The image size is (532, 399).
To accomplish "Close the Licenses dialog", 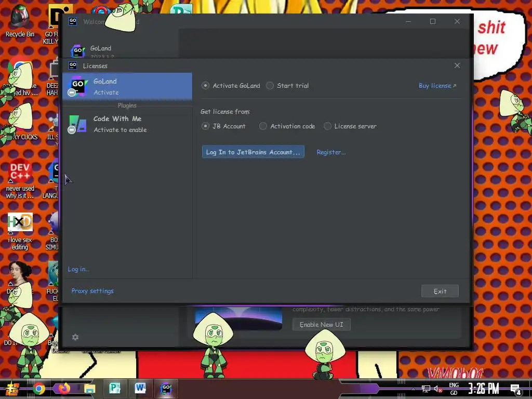I will pos(457,65).
